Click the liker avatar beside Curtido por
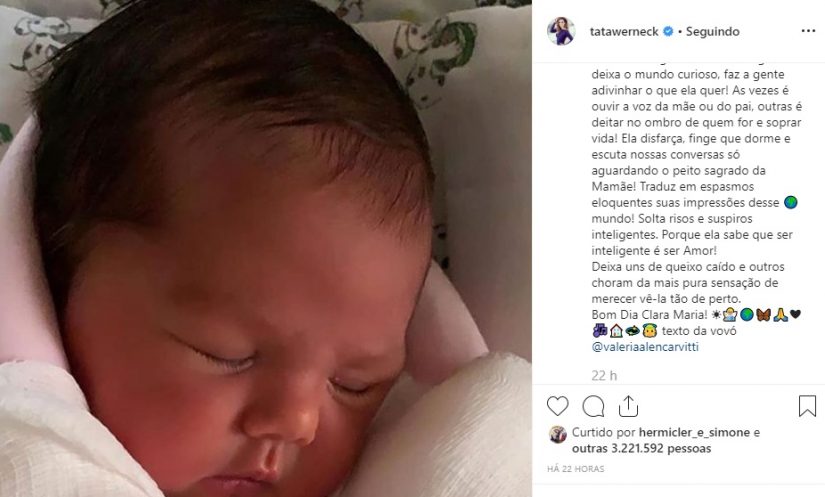The image size is (825, 497). pyautogui.click(x=558, y=434)
